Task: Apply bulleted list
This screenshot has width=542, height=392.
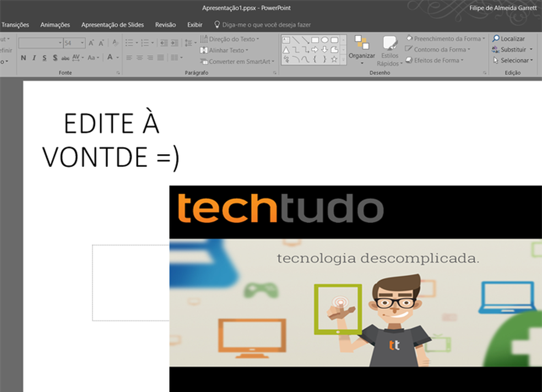Action: point(129,43)
